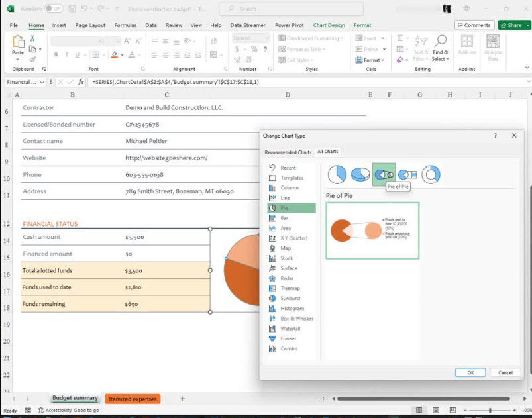The image size is (532, 418).
Task: Click the Cut scissors icon
Action: (x=32, y=38)
